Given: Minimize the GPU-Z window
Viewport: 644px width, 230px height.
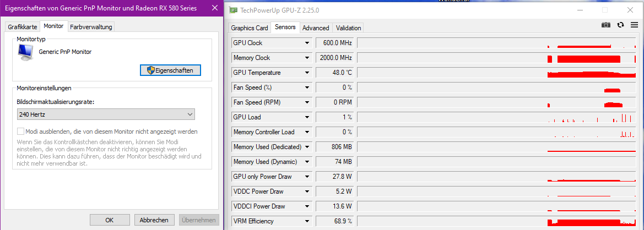Looking at the screenshot, I should (x=580, y=10).
